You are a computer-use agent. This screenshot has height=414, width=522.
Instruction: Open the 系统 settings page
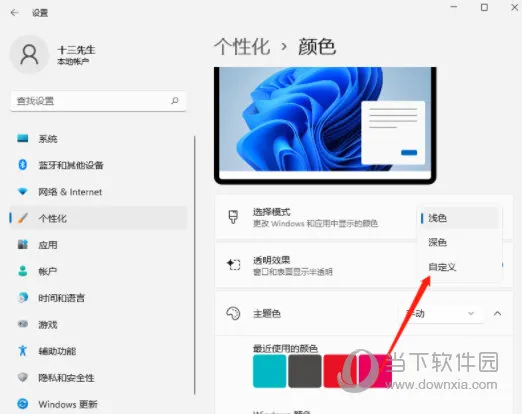pyautogui.click(x=98, y=138)
